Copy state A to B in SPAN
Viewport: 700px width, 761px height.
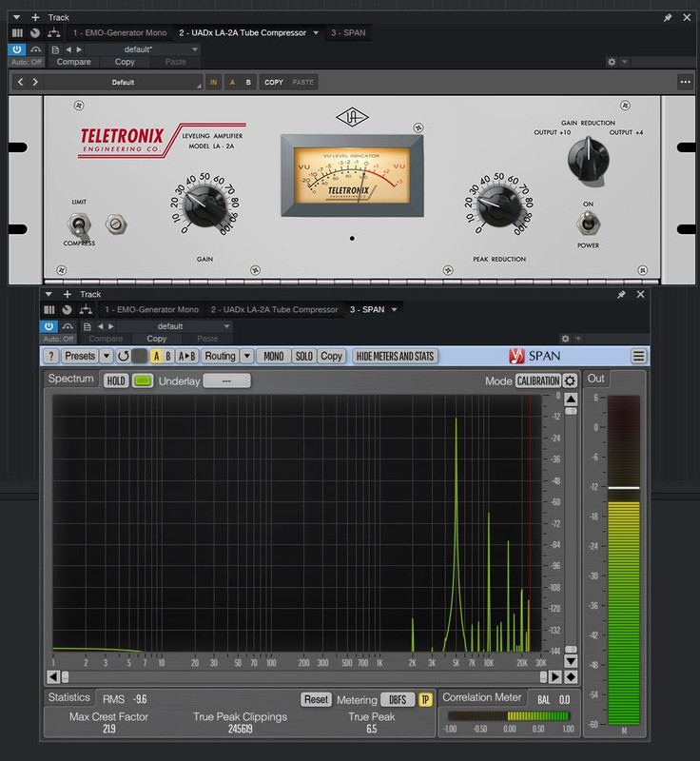tap(186, 356)
